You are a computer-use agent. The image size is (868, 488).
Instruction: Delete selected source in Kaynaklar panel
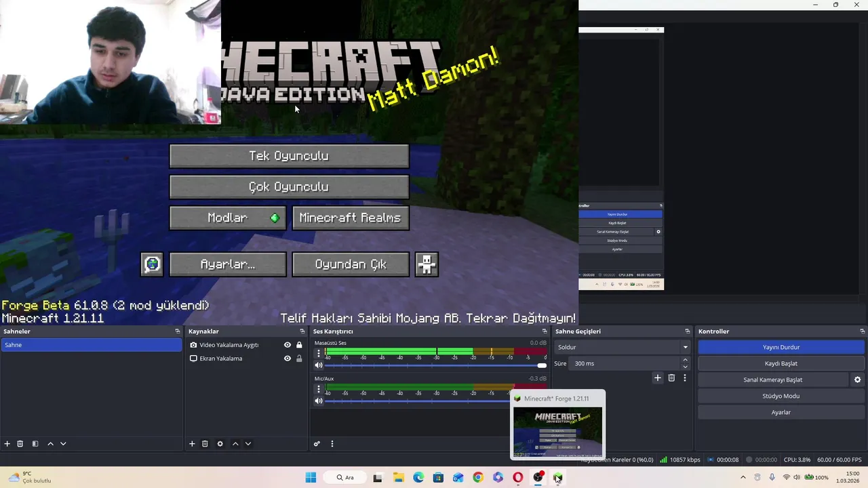205,444
